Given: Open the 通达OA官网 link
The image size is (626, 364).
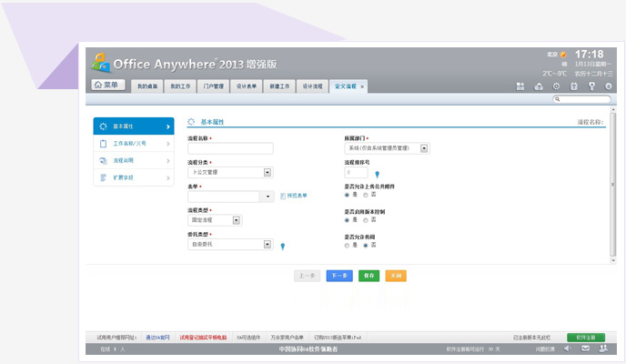Looking at the screenshot, I should pos(157,338).
